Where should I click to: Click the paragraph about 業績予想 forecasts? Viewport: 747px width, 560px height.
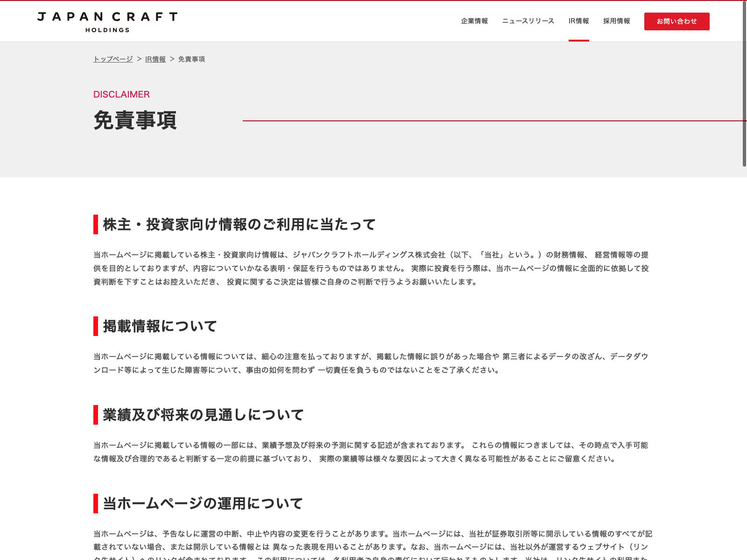[x=371, y=452]
